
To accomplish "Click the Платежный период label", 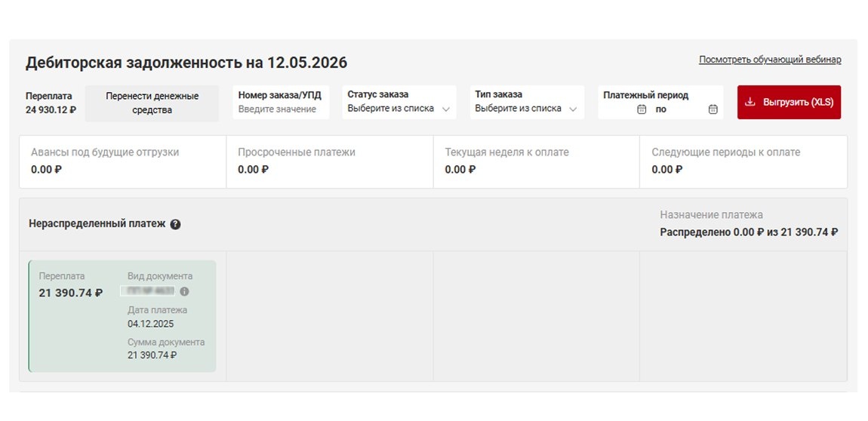I will click(x=646, y=95).
